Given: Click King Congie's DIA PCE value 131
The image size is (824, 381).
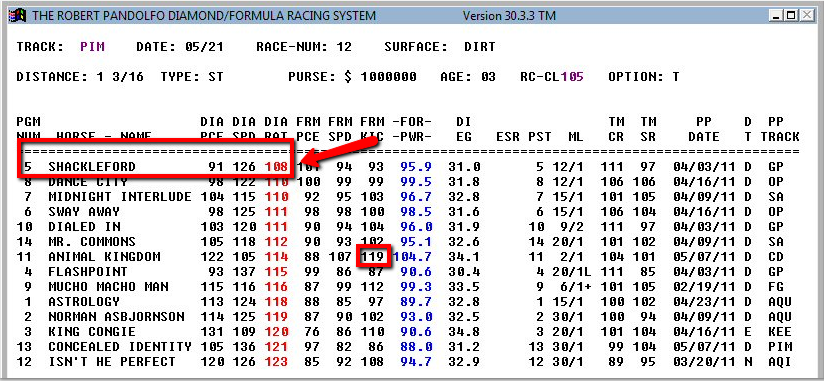Looking at the screenshot, I should tap(212, 332).
